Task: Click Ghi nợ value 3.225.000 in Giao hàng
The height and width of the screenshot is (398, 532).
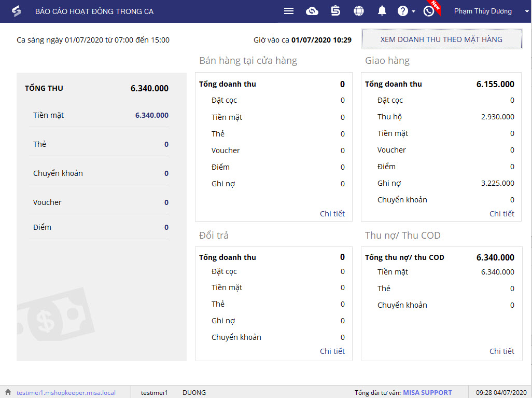Action: tap(497, 183)
